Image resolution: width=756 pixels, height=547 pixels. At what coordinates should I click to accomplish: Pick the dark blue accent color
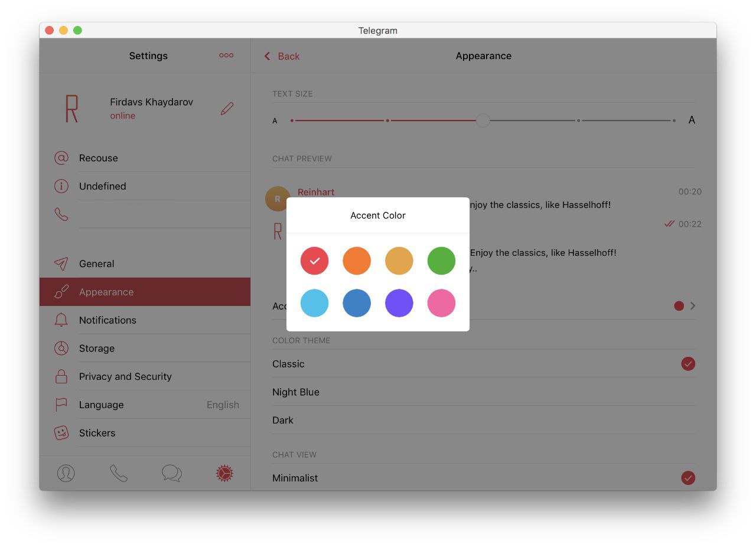tap(357, 303)
